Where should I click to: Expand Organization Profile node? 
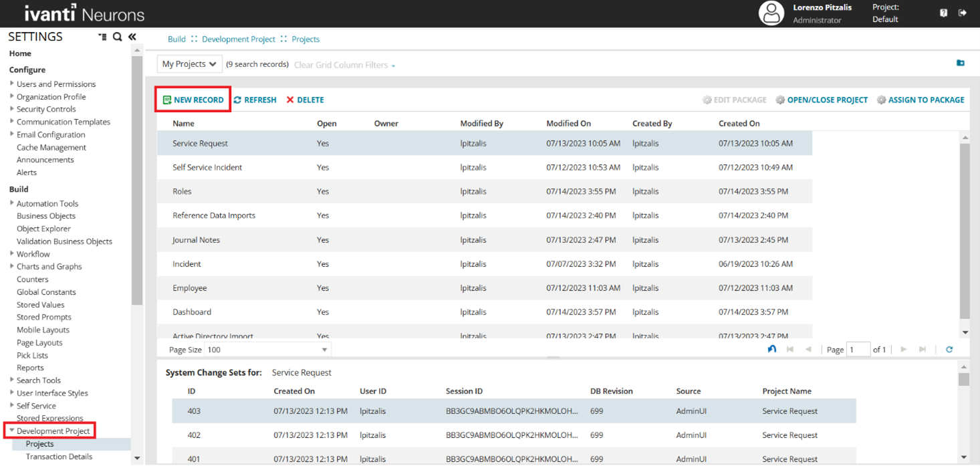pyautogui.click(x=12, y=96)
